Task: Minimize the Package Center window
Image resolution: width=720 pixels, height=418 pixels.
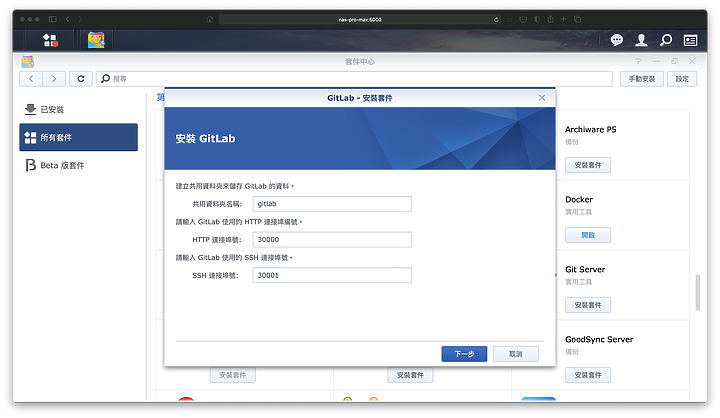Action: (x=657, y=61)
